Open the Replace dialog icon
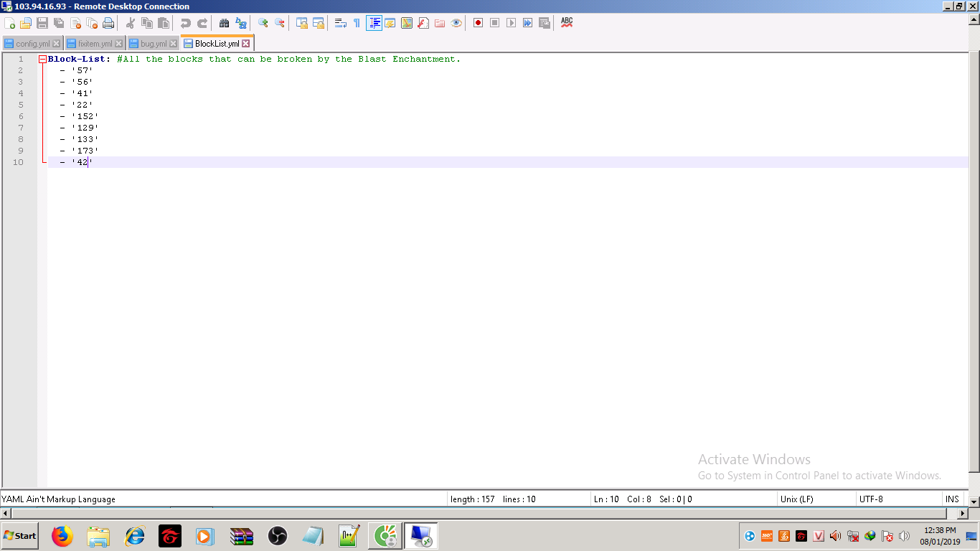The image size is (980, 551). pyautogui.click(x=241, y=23)
